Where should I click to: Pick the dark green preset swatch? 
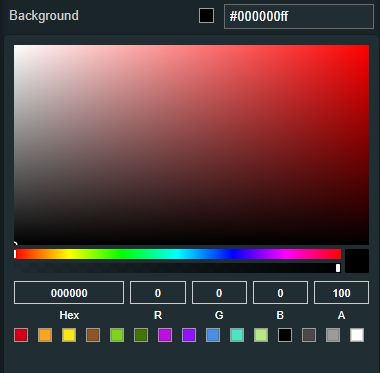[x=141, y=335]
